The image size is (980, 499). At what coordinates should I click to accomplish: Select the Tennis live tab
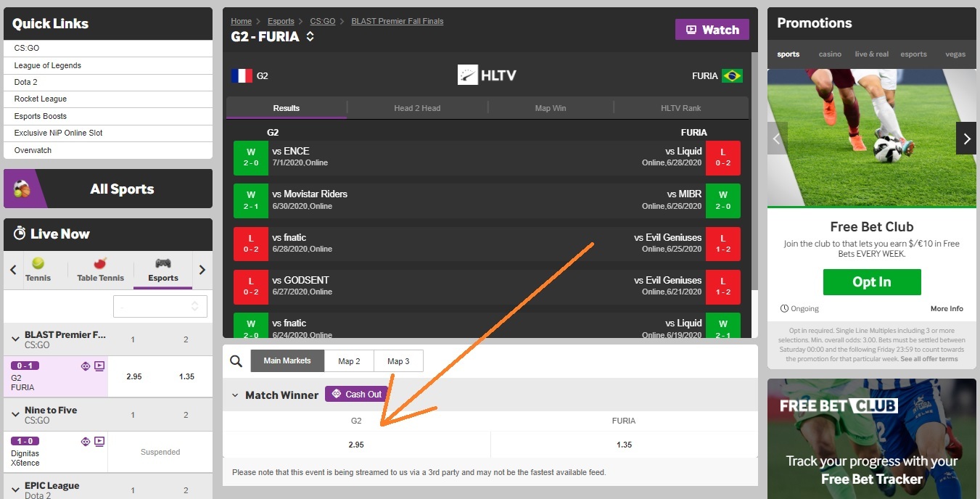coord(38,270)
